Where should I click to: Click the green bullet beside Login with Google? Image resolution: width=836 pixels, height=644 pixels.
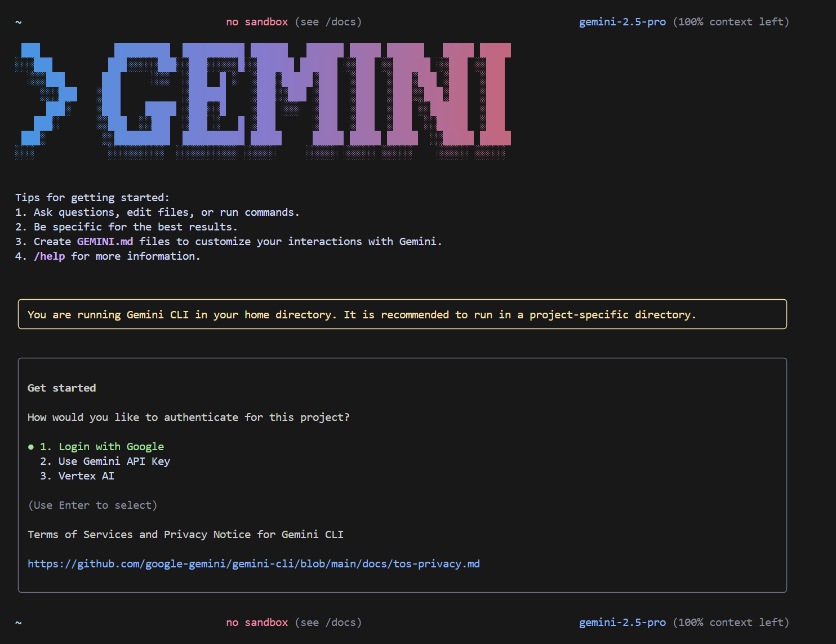(x=31, y=447)
